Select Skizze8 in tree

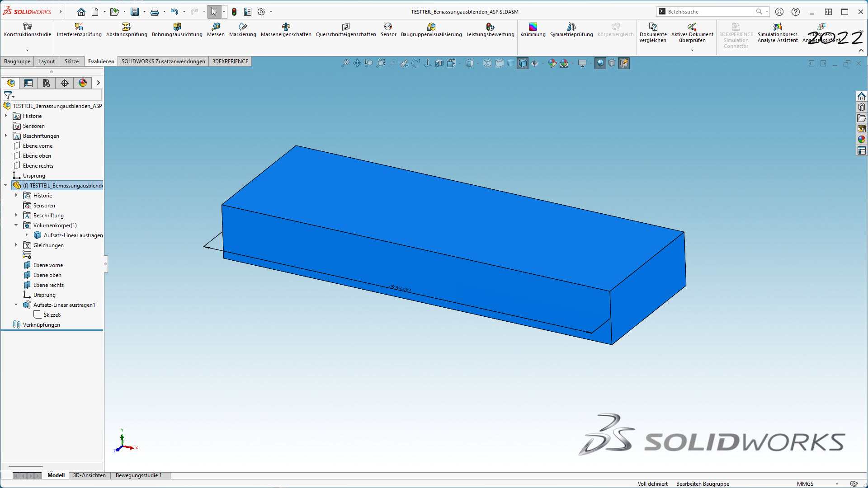click(x=52, y=315)
